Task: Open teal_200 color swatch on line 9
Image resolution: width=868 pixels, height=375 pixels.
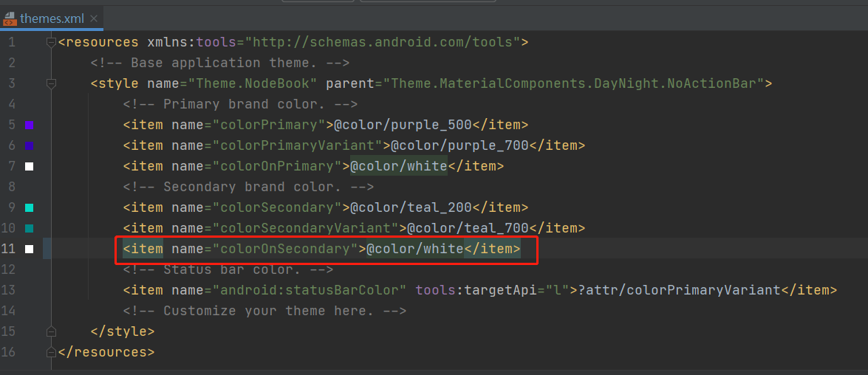Action: coord(30,207)
